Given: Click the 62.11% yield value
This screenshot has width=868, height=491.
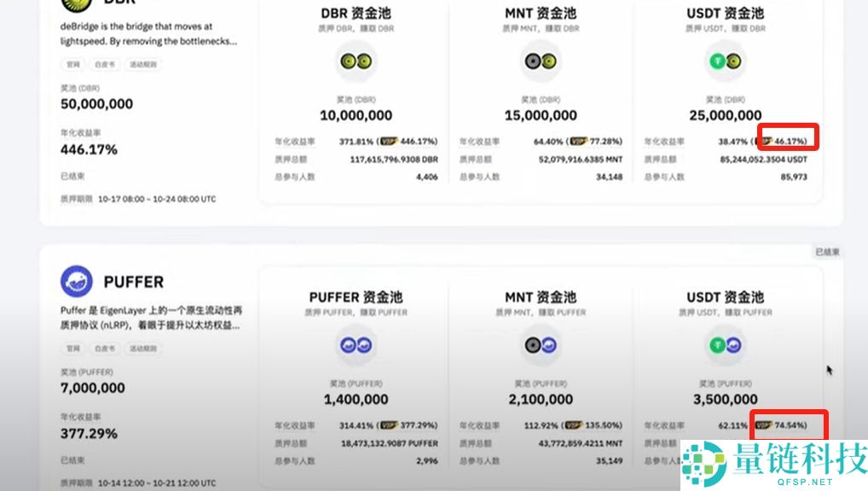Looking at the screenshot, I should point(733,425).
